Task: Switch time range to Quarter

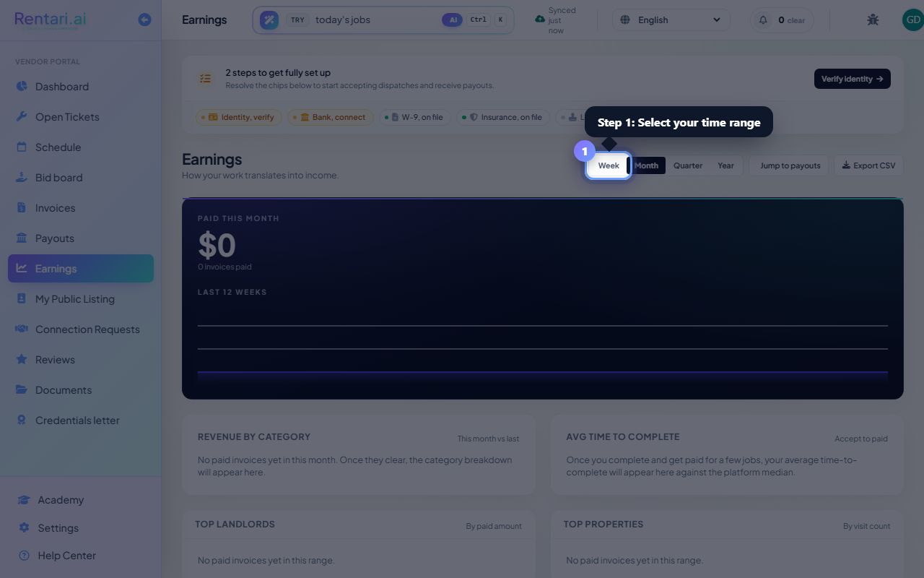Action: (x=688, y=165)
